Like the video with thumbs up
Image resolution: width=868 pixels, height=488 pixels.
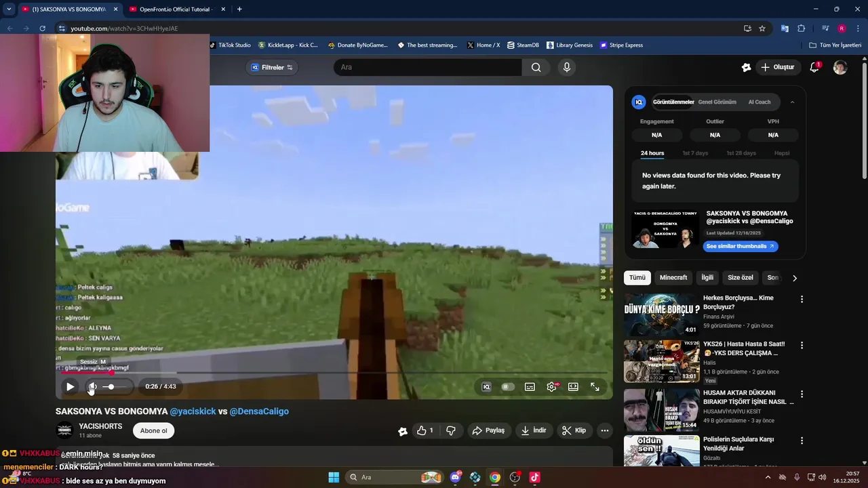coord(425,430)
